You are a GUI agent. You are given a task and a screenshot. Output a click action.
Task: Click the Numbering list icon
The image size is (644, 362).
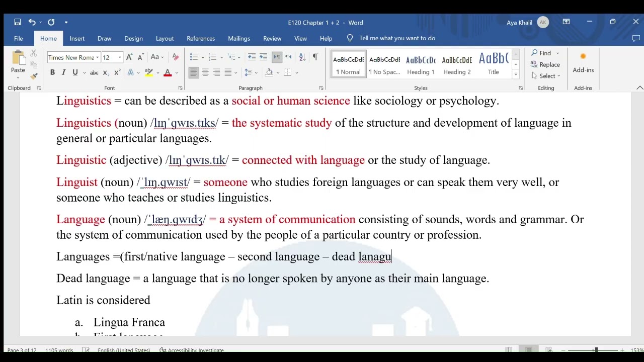[212, 57]
